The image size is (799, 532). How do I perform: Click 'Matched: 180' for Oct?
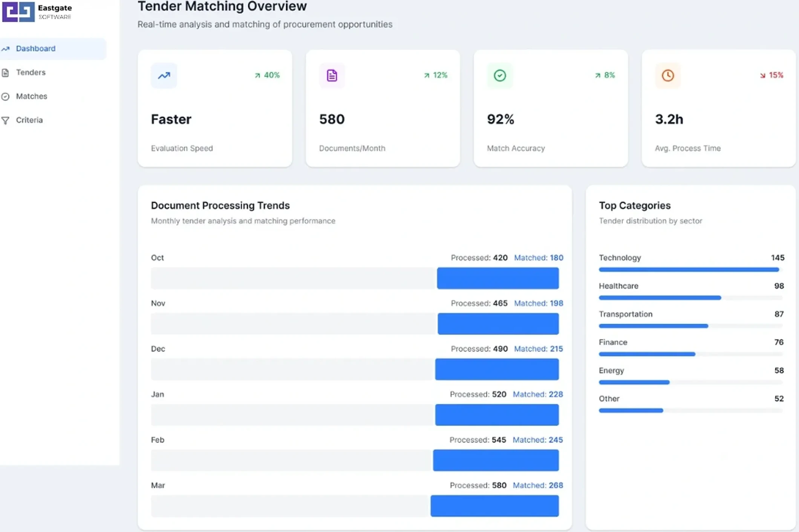click(539, 258)
